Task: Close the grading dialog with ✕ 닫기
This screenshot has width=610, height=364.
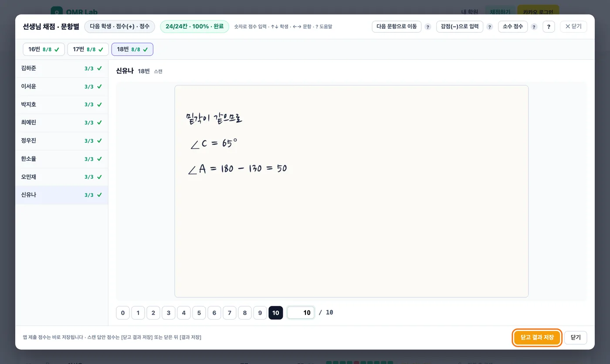Action: pyautogui.click(x=573, y=27)
